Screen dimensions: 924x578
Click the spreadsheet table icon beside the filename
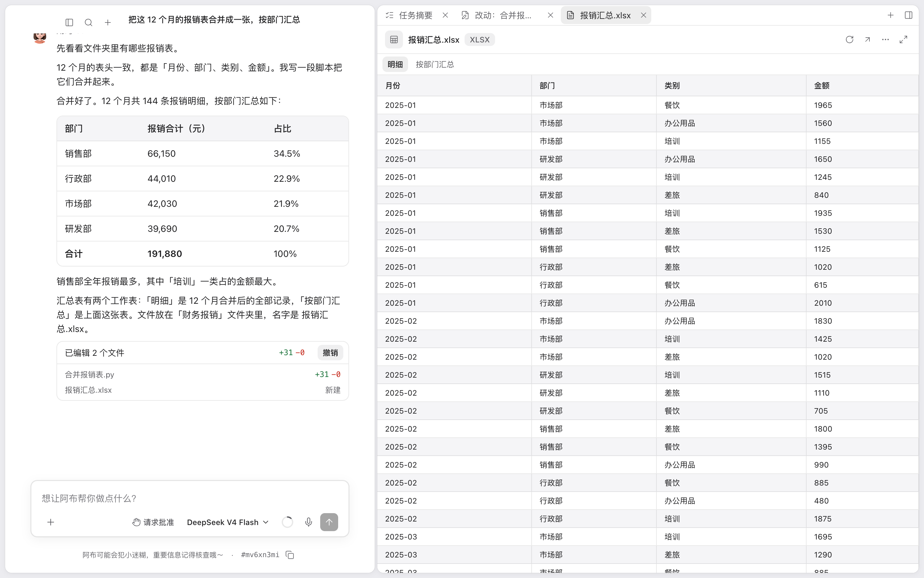click(394, 40)
